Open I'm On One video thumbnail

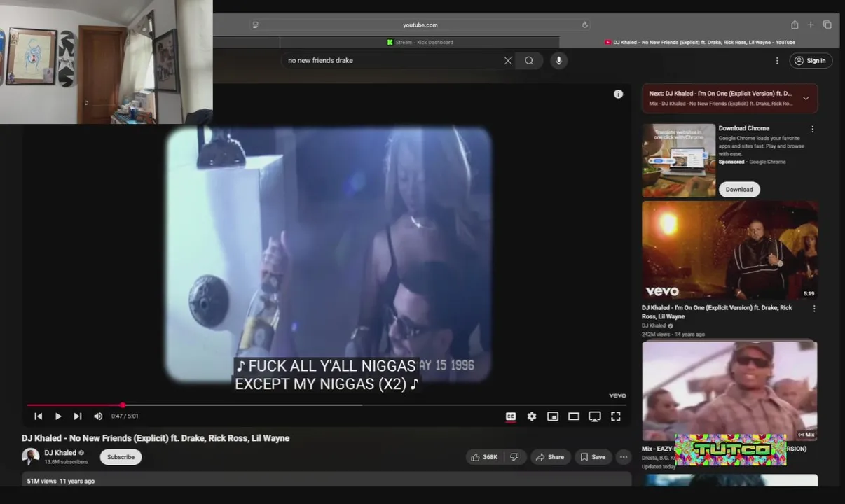729,251
